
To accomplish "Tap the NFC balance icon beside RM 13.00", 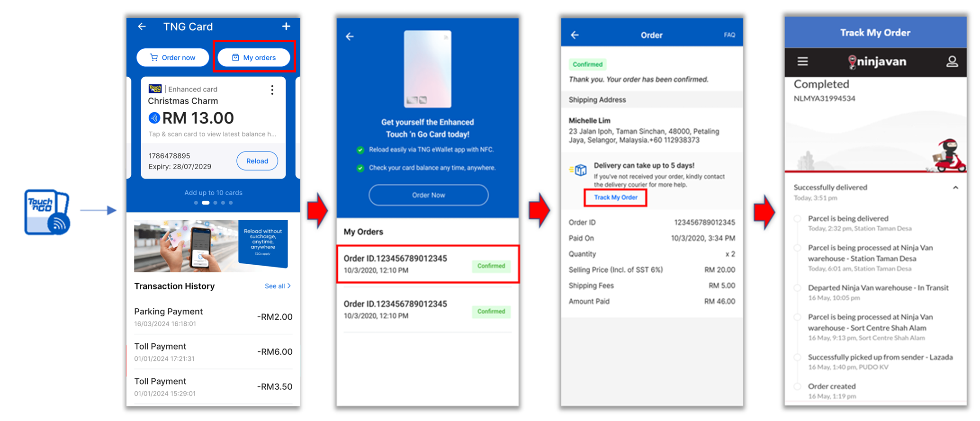I will tap(154, 118).
